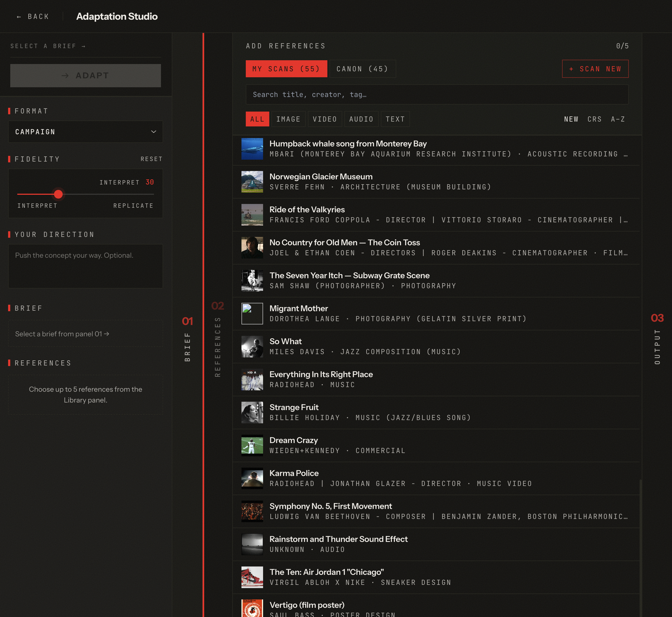This screenshot has width=672, height=617.
Task: Click 'Wieden+Kennedy · Commercial' subtitle
Action: click(x=337, y=451)
